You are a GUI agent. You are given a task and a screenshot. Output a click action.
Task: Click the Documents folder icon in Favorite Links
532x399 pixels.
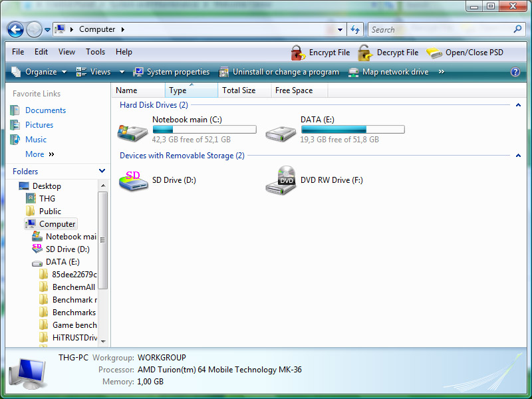(x=15, y=110)
